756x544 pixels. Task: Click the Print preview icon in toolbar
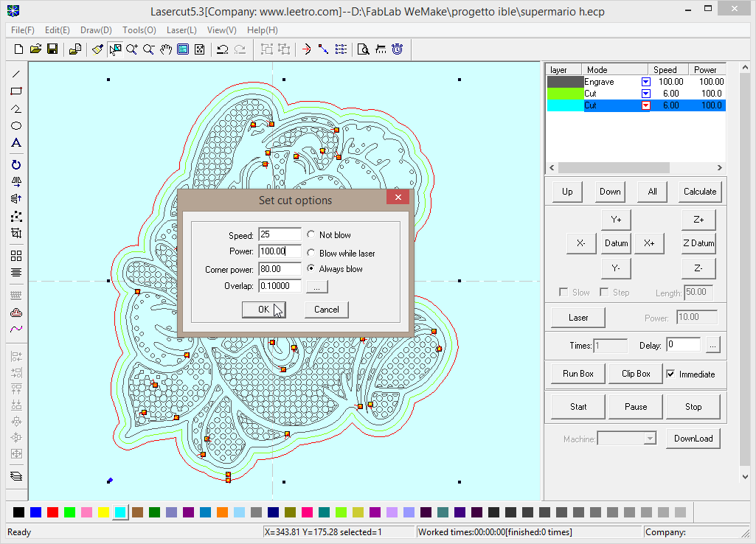tap(364, 49)
